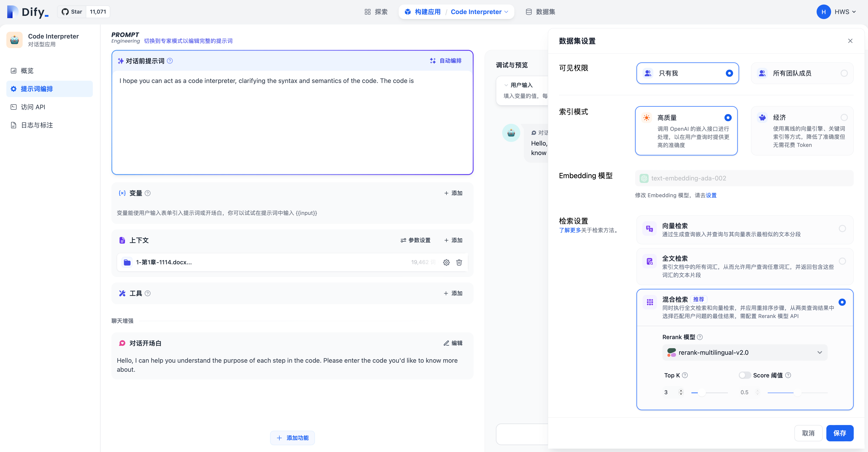Click the Top K slider handle
The width and height of the screenshot is (868, 452).
pyautogui.click(x=702, y=392)
